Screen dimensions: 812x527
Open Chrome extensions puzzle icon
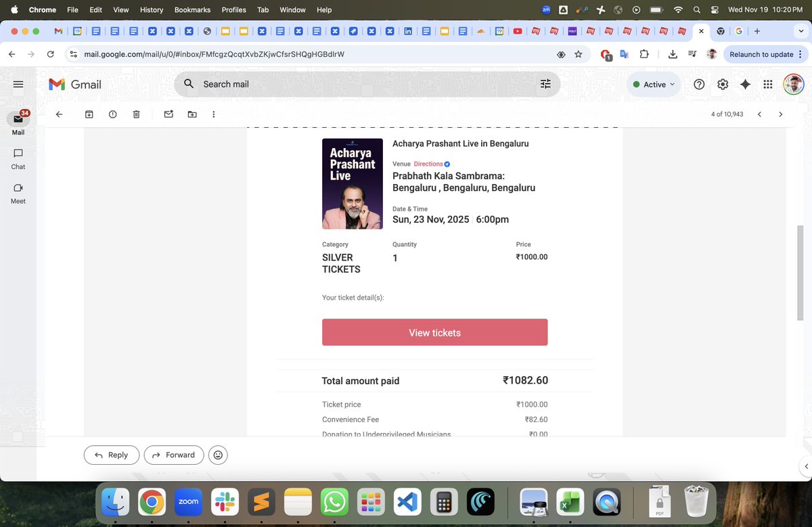644,54
